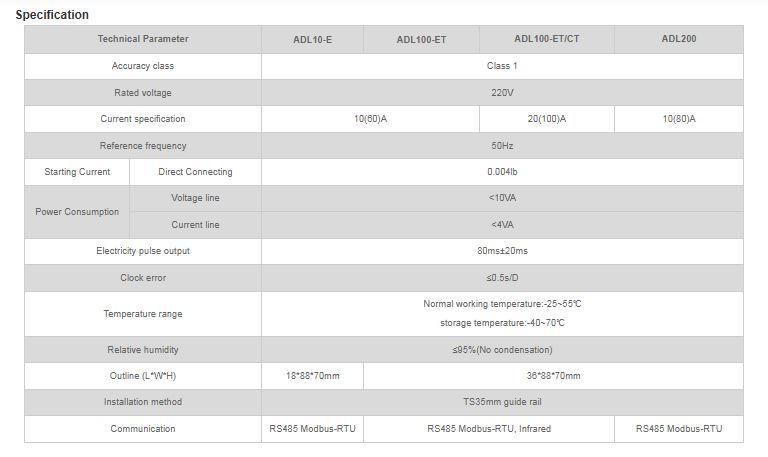
Task: Select the TS35mm guide rail cell
Action: (502, 402)
